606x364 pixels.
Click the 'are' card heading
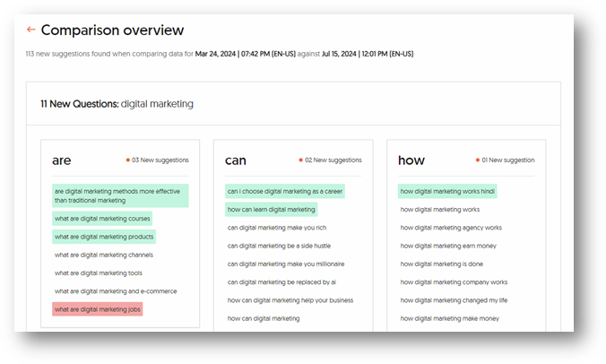pos(62,160)
